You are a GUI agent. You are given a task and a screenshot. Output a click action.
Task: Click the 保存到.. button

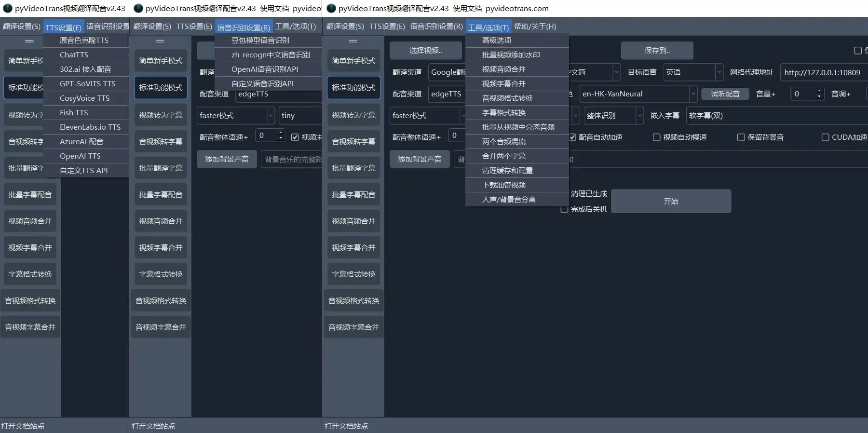click(657, 51)
